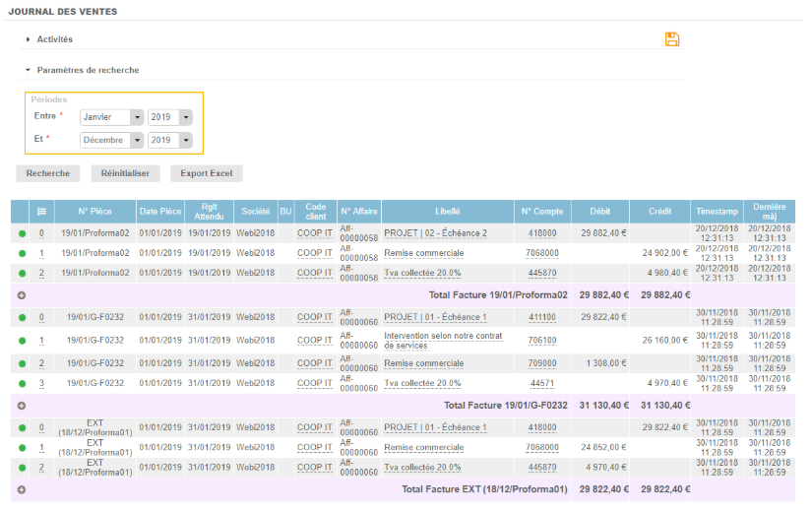Click the orange save floppy disk icon
Screen dimensions: 812x511
pyautogui.click(x=672, y=39)
